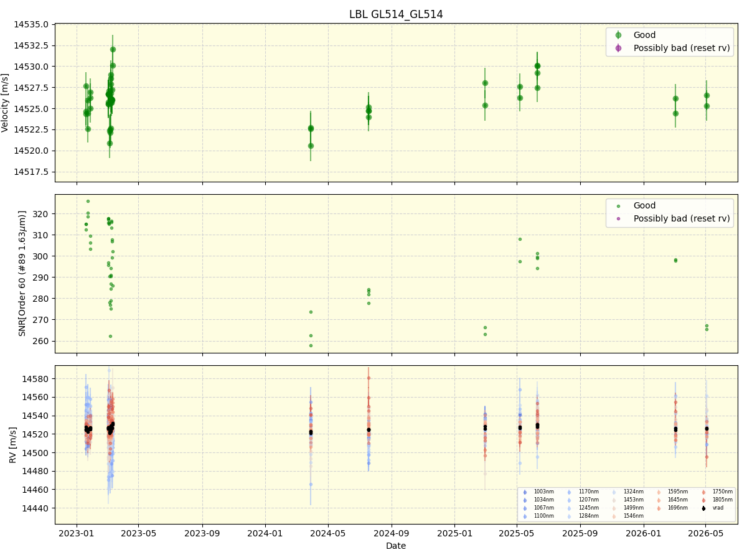The width and height of the screenshot is (747, 560).
Task: Click the 320 SNR tick label
Action: coord(41,213)
